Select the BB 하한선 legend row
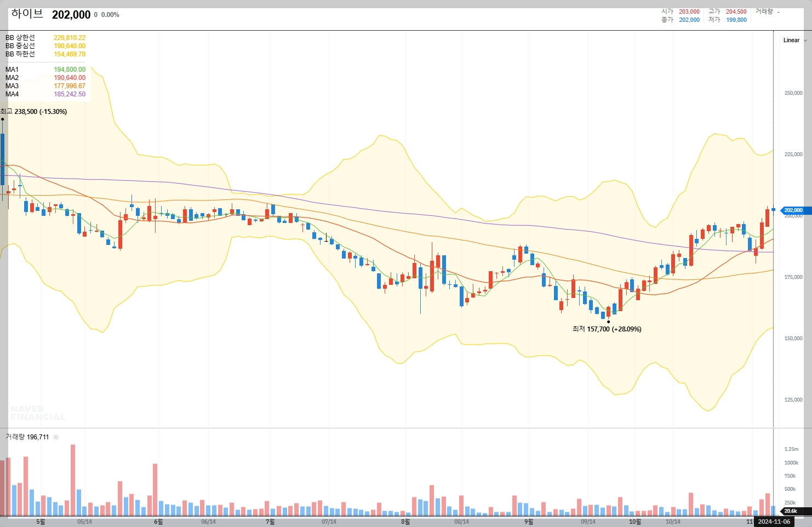812x527 pixels. [45, 54]
